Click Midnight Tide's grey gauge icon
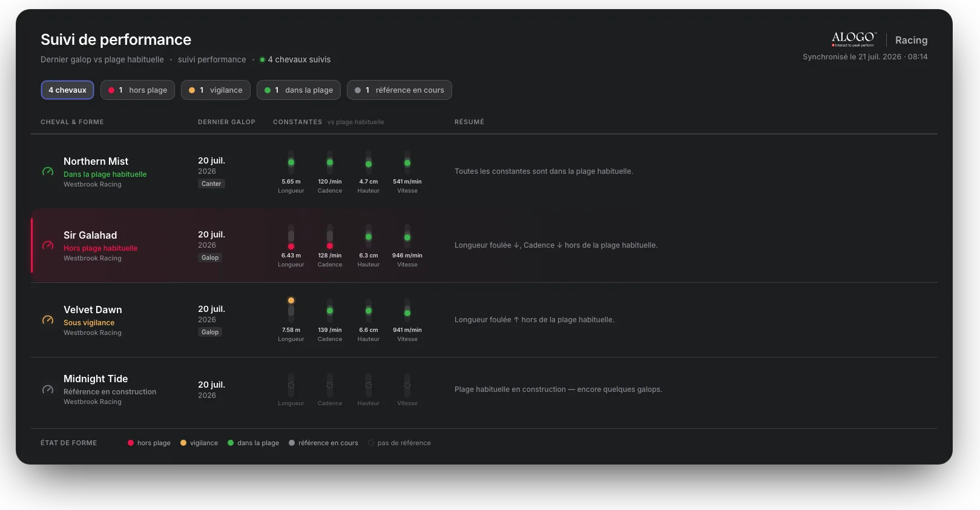The image size is (980, 510). point(48,390)
